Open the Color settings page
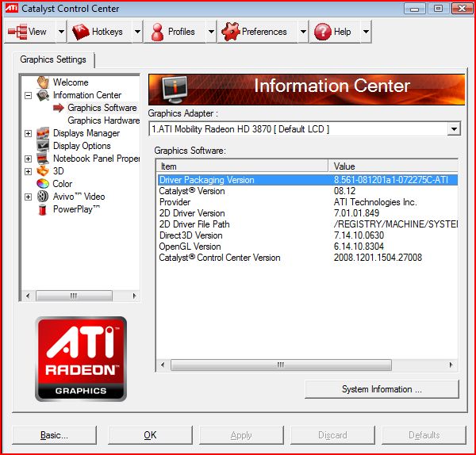Viewport: 476px width, 455px height. pos(63,184)
